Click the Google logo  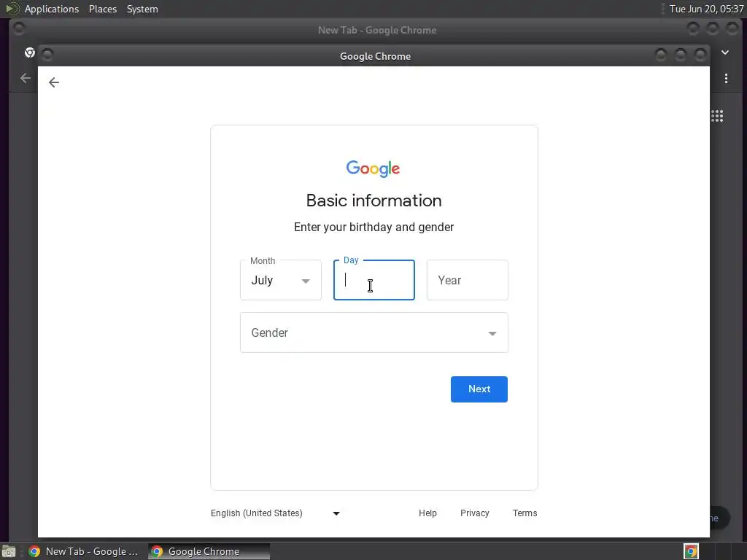[x=373, y=168]
